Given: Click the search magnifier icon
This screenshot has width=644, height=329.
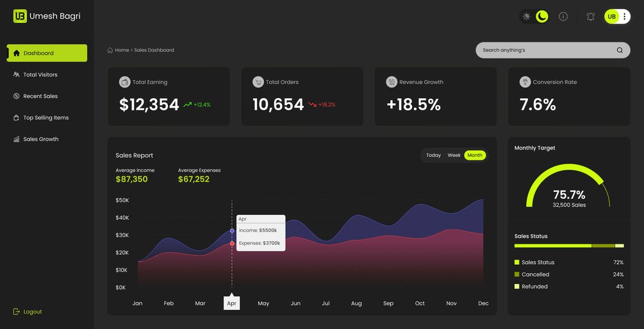Looking at the screenshot, I should (620, 50).
